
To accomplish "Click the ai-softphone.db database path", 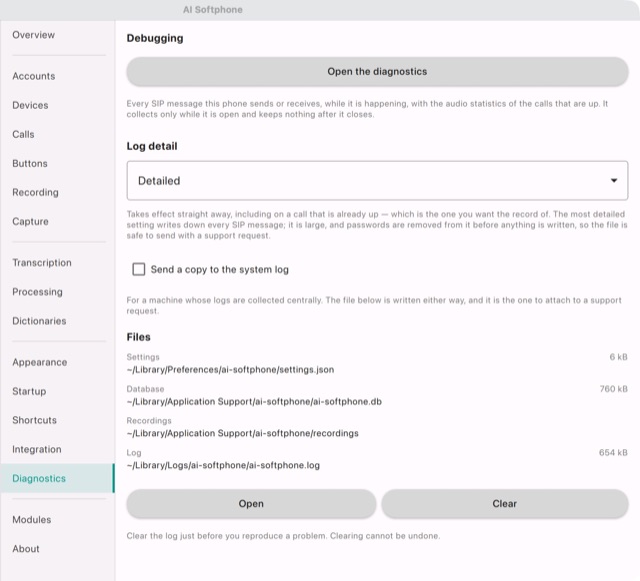I will 254,401.
